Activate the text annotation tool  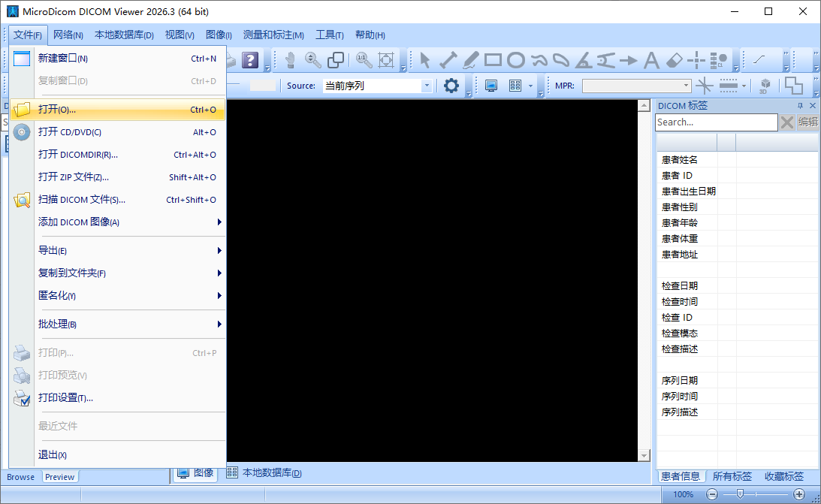coord(650,60)
